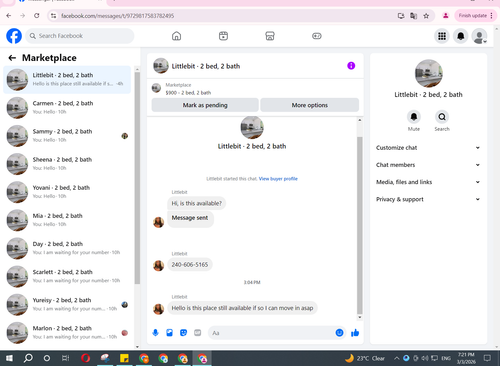The width and height of the screenshot is (500, 366).
Task: Open Task View in the taskbar
Action: tap(66, 358)
